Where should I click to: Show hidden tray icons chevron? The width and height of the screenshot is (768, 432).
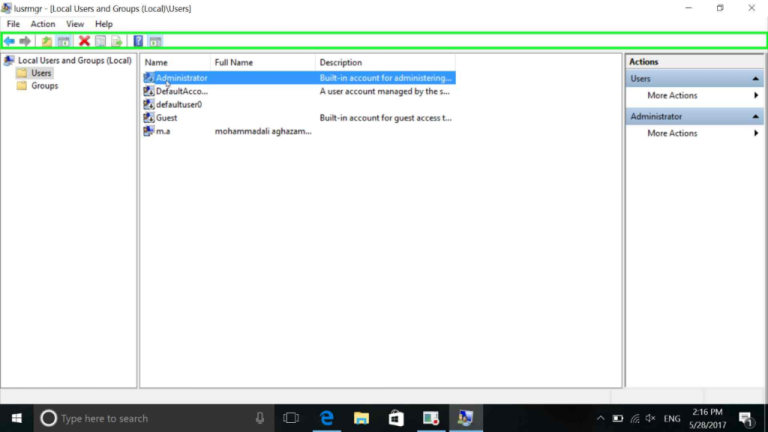coord(600,418)
